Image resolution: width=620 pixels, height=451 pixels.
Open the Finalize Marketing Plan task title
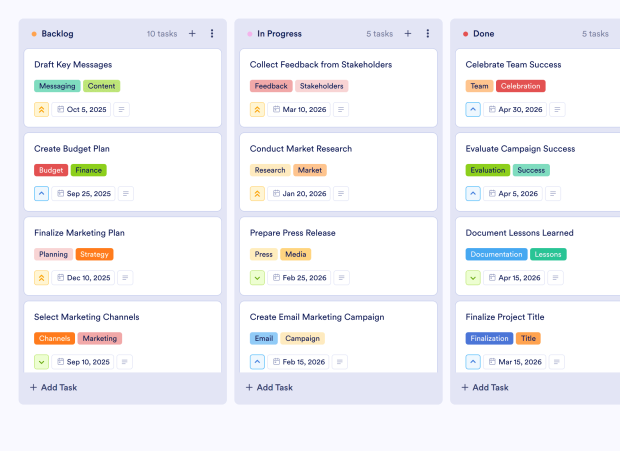tap(79, 233)
